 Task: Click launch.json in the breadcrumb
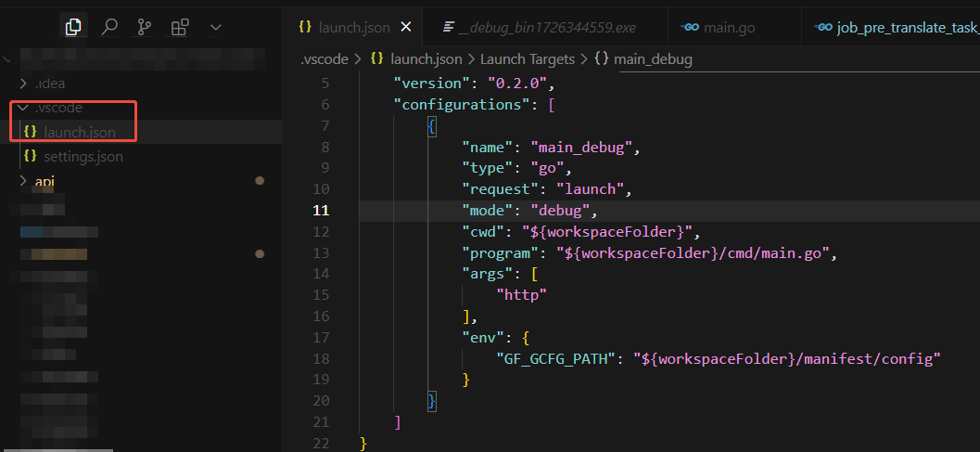426,59
